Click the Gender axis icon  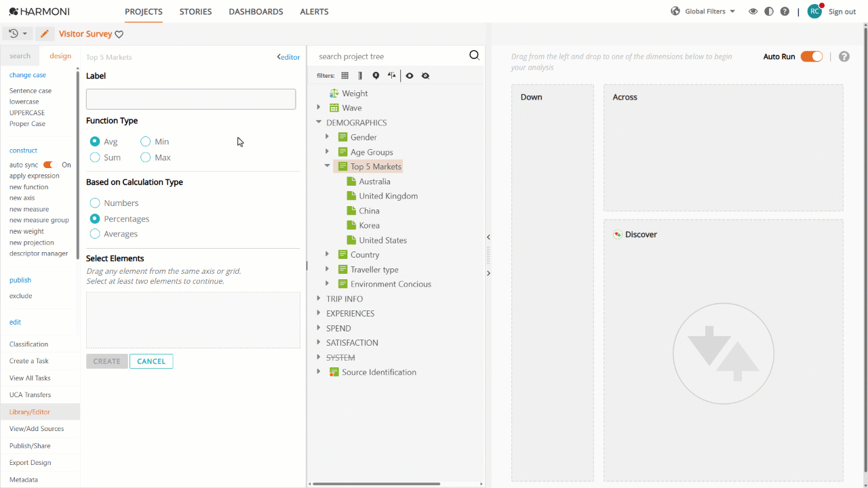pos(342,137)
